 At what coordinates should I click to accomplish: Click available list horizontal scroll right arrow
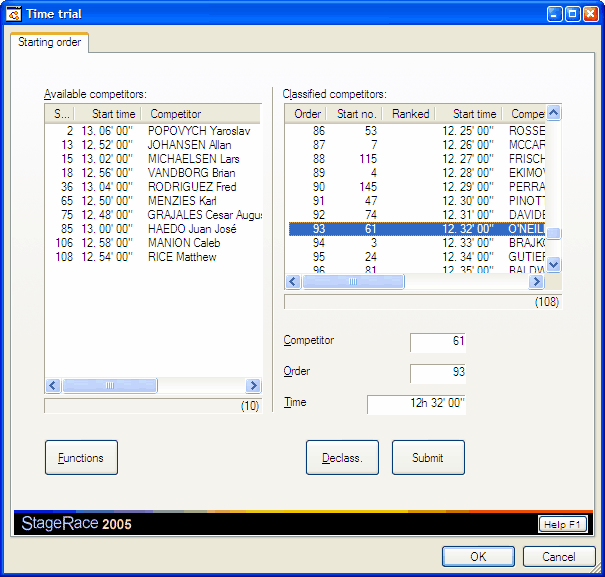[x=253, y=385]
